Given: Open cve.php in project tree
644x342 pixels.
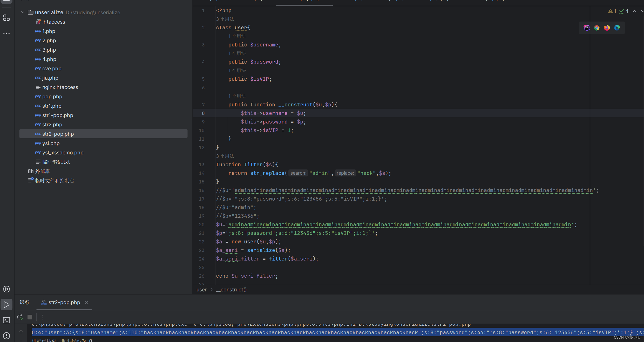Looking at the screenshot, I should coord(52,69).
